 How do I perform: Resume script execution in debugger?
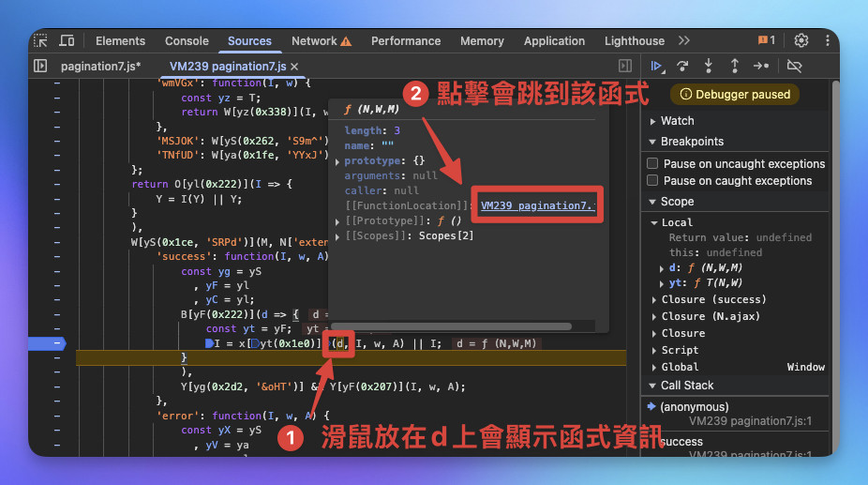pos(657,66)
